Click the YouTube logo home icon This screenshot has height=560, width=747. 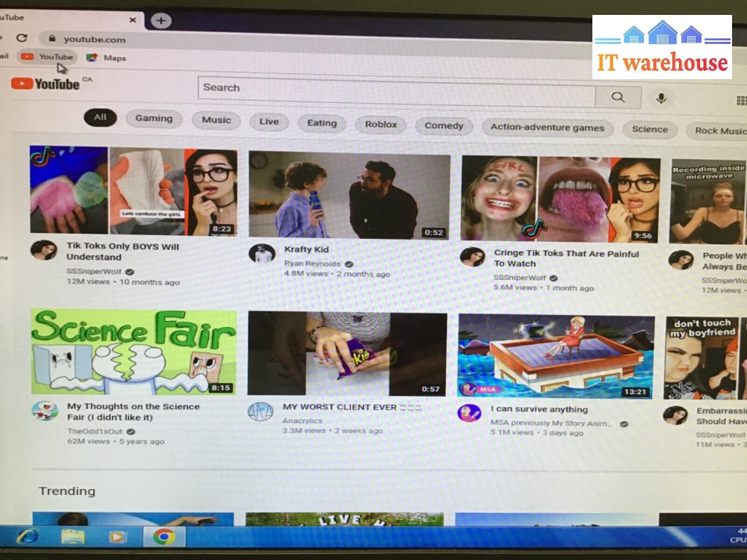click(46, 84)
